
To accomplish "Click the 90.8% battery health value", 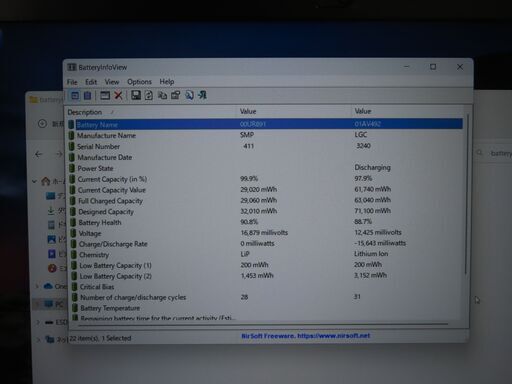I will (x=249, y=222).
